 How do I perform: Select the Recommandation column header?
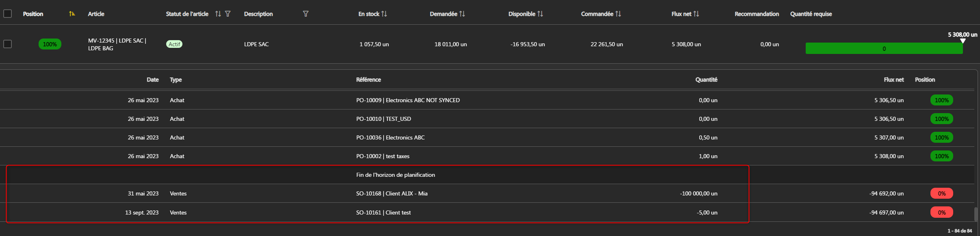[x=757, y=14]
